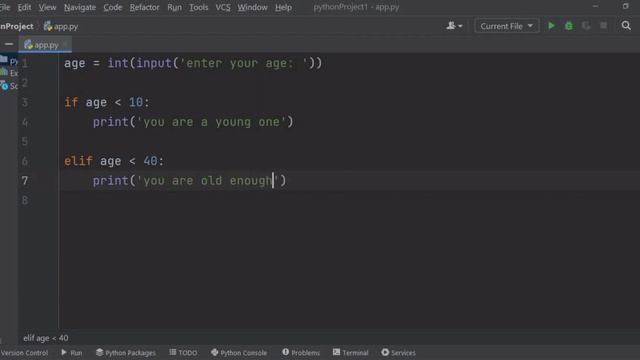Click the print call on line 7

tap(111, 180)
